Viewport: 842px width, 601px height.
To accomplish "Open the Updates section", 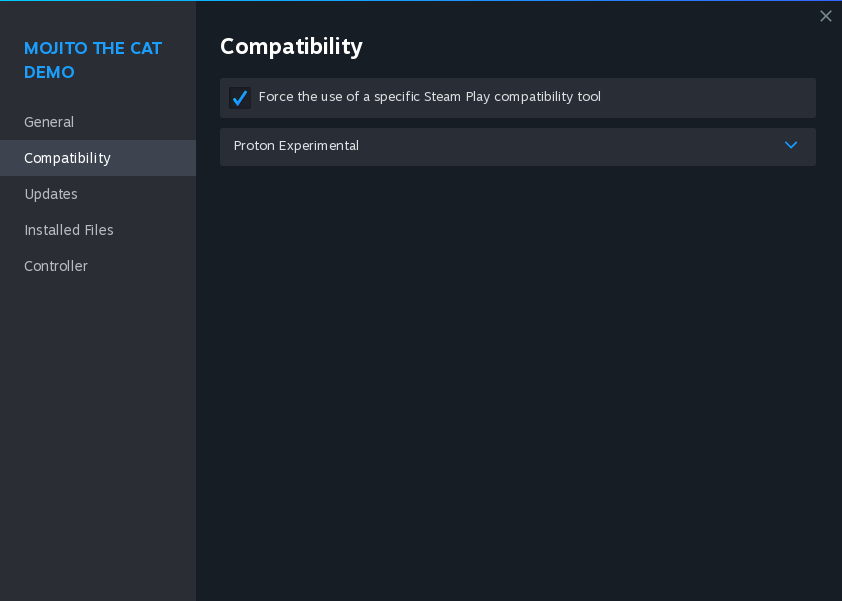I will click(x=51, y=194).
